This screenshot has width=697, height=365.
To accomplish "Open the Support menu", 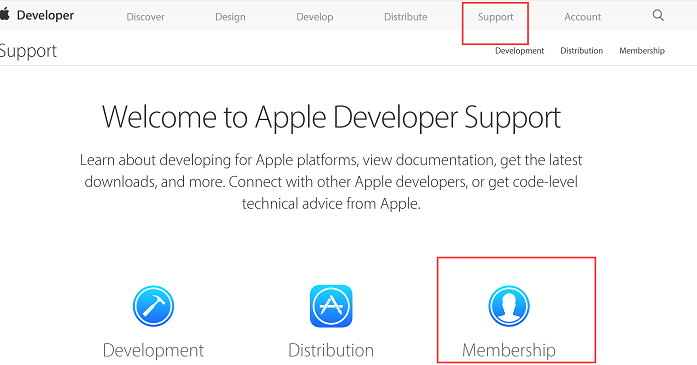I will [x=496, y=17].
